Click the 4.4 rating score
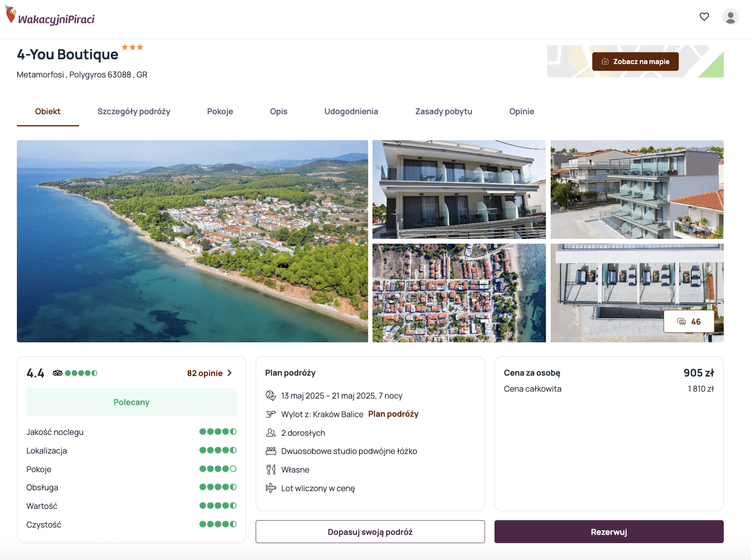This screenshot has width=751, height=560. (35, 373)
